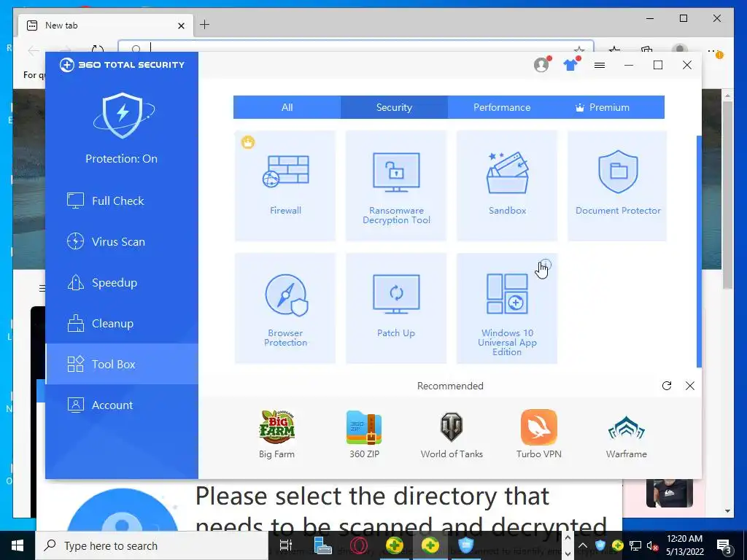Viewport: 747px width, 560px height.
Task: Show hidden system tray icons
Action: click(583, 545)
